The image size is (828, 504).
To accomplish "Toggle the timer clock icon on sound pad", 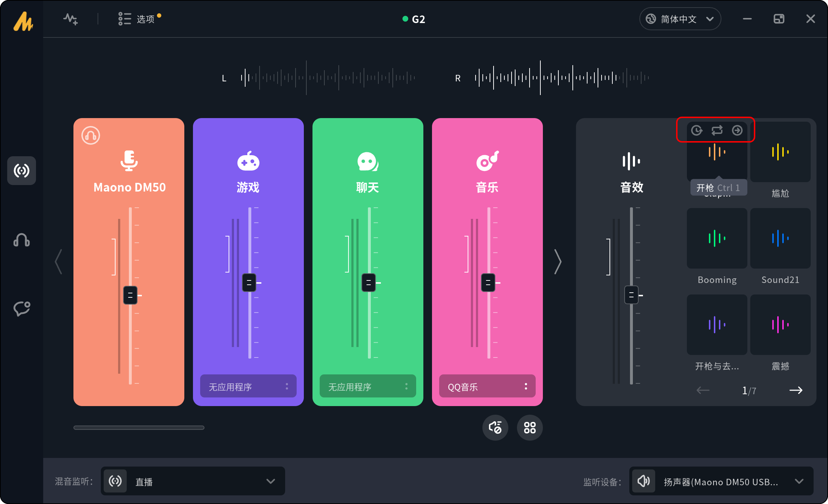I will click(697, 130).
